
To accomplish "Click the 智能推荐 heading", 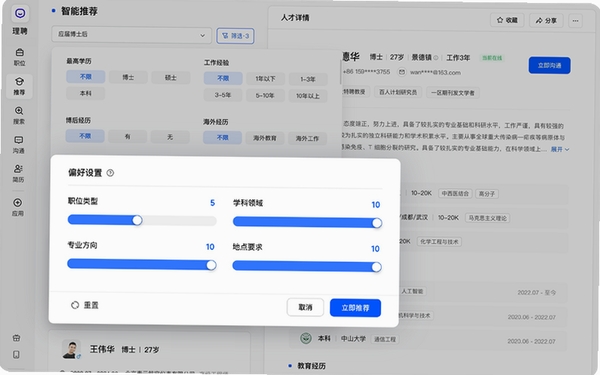I will (79, 11).
